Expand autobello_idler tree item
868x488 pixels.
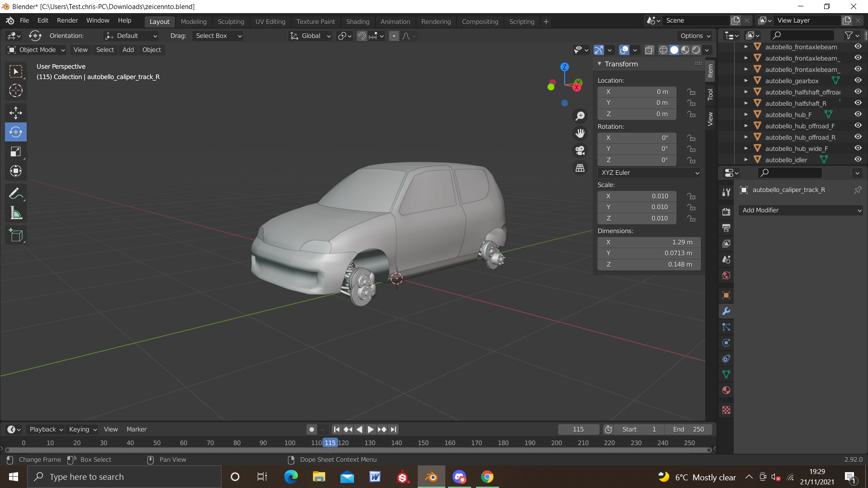(x=746, y=160)
